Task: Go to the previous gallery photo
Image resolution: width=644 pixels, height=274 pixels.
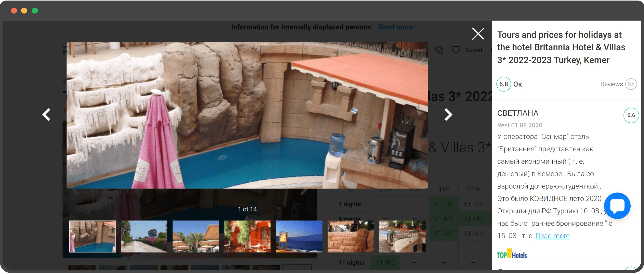Action: pos(47,115)
